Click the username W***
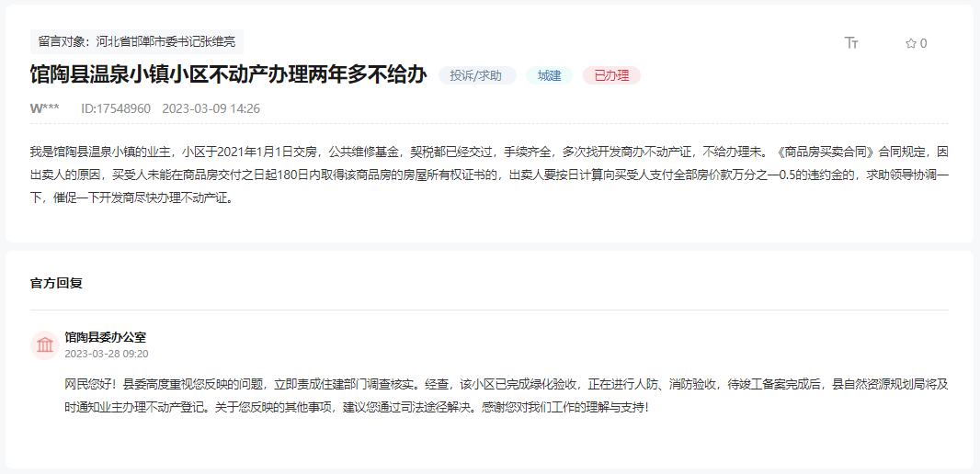980x474 pixels. pos(45,108)
